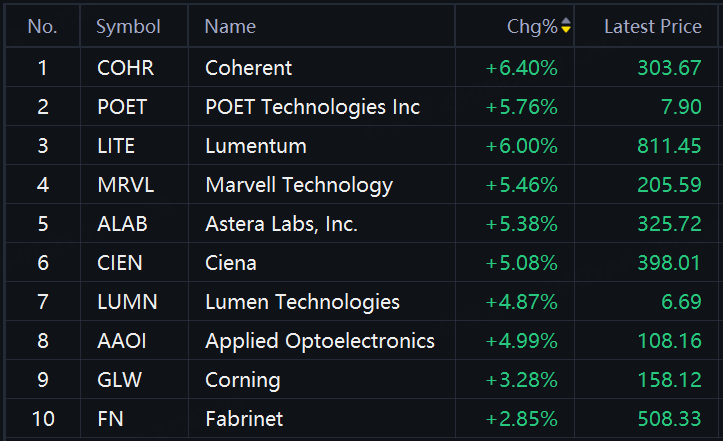
Task: Select the Symbol column header
Action: 128,26
